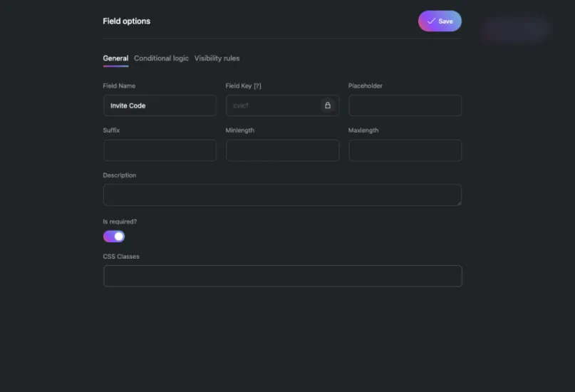
Task: Click the CSS Classes label
Action: click(121, 257)
